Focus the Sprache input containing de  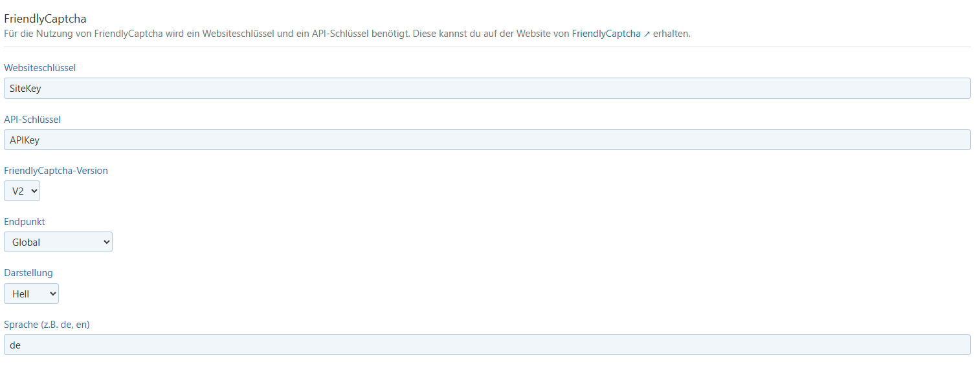[x=487, y=345]
